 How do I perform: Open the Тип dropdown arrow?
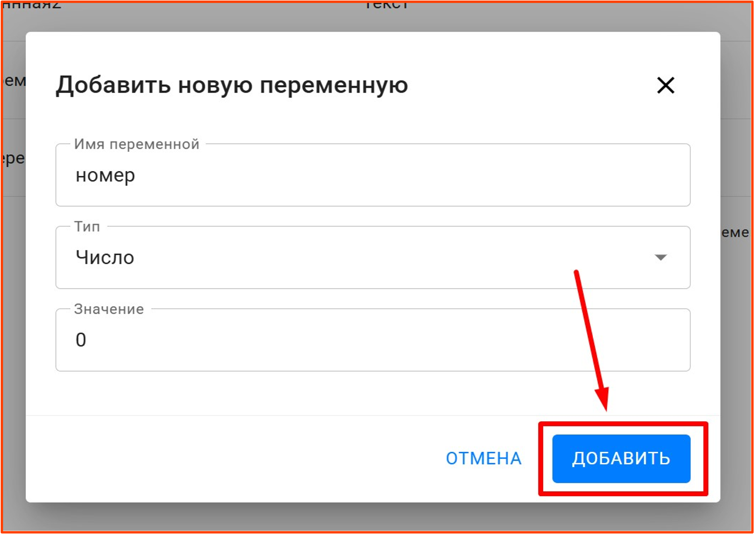coord(661,257)
